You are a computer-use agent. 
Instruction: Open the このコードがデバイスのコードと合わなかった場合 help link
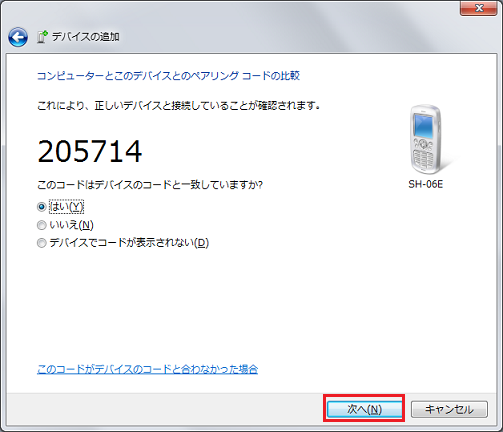click(148, 369)
